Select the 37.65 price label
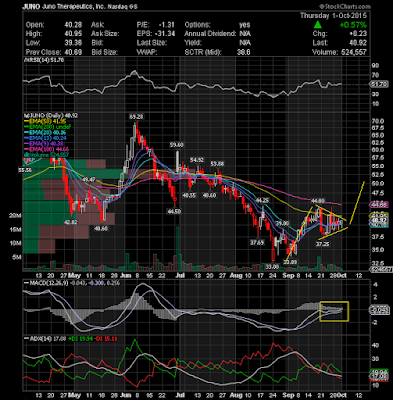393x400 pixels. coord(257,243)
